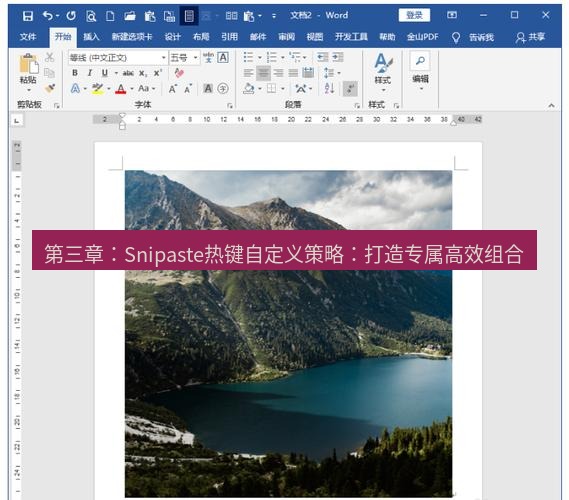Toggle underline formatting
The width and height of the screenshot is (569, 500).
click(x=105, y=73)
